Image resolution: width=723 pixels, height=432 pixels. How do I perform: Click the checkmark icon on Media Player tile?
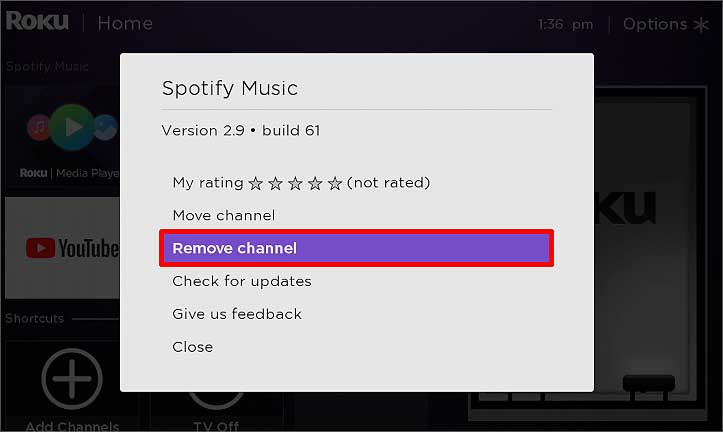click(105, 128)
